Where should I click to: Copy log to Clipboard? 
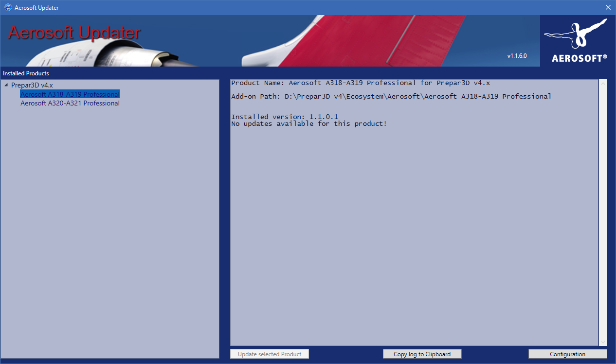tap(422, 354)
